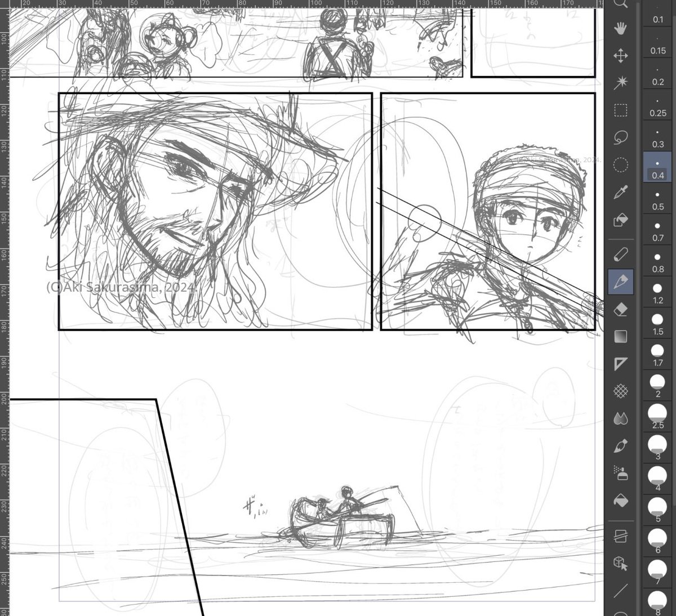Viewport: 676px width, 616px height.
Task: Select the Hand (pan) tool
Action: 620,28
